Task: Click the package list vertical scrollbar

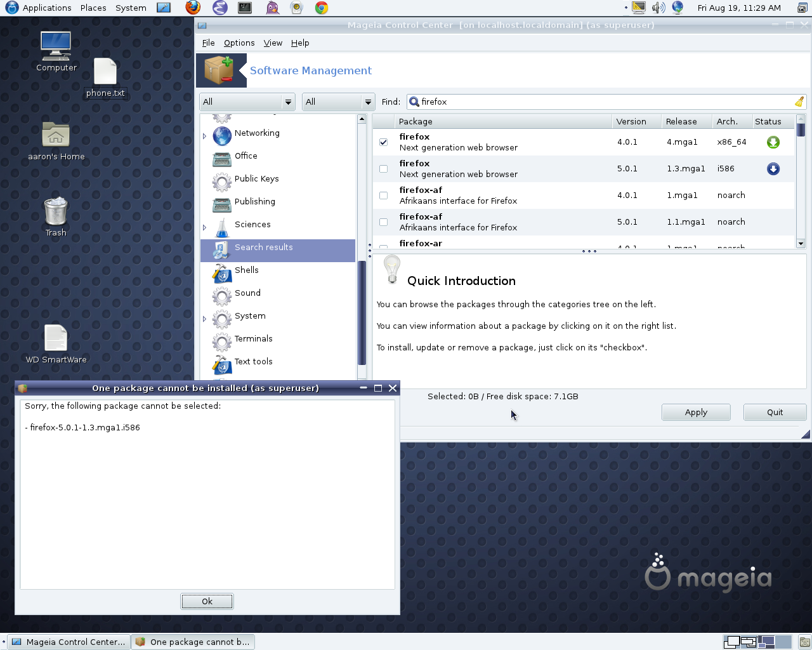Action: (801, 181)
